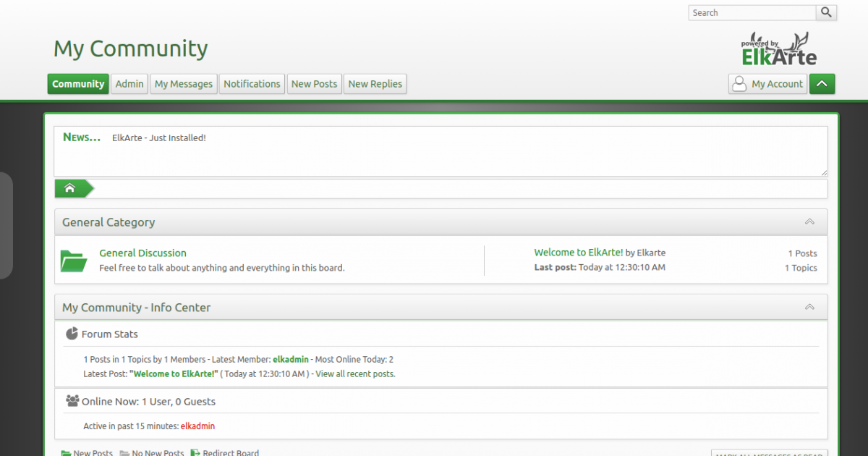Image resolution: width=868 pixels, height=456 pixels.
Task: Open the My Messages menu
Action: pos(184,84)
